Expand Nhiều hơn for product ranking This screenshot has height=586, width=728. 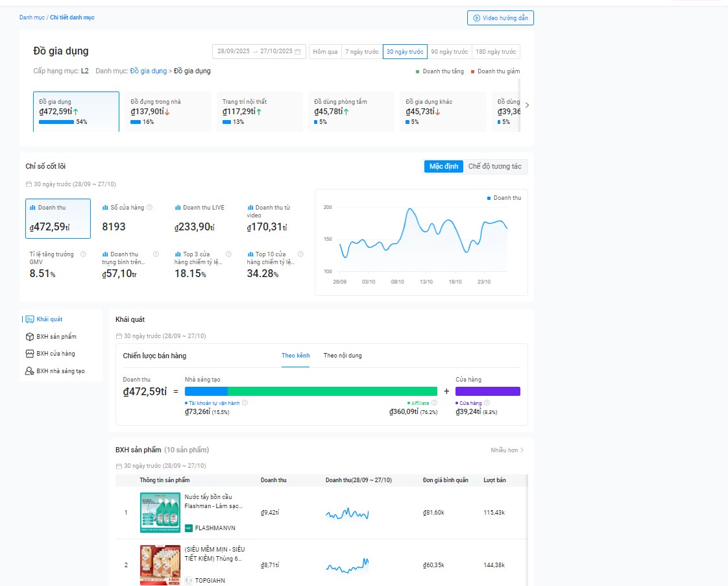point(507,450)
